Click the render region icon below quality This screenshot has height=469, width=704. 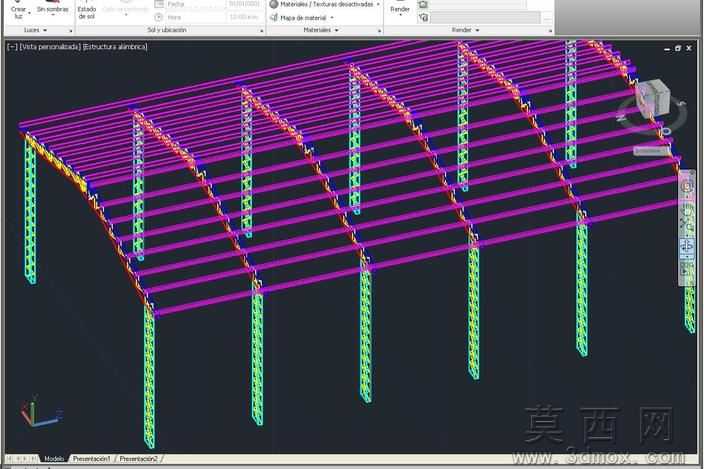tap(423, 18)
